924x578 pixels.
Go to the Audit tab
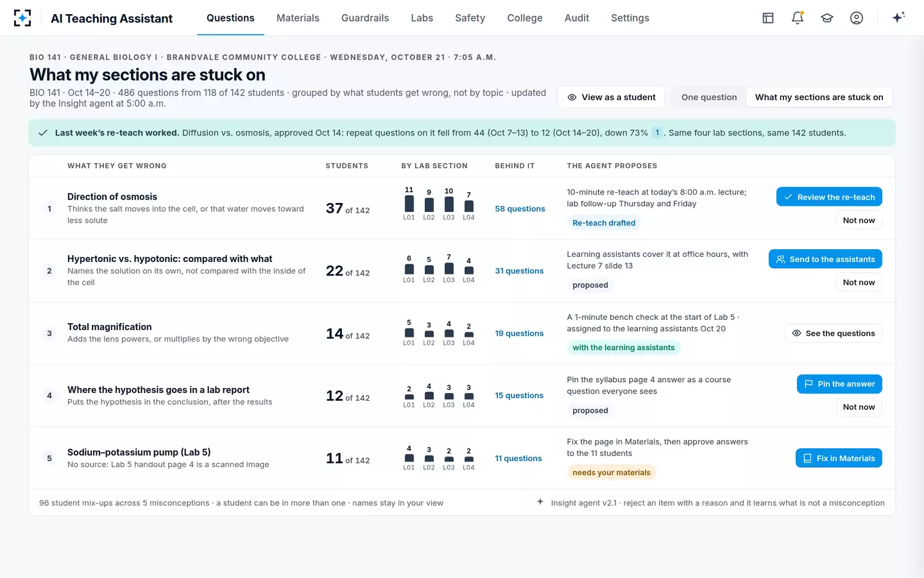[x=577, y=18]
